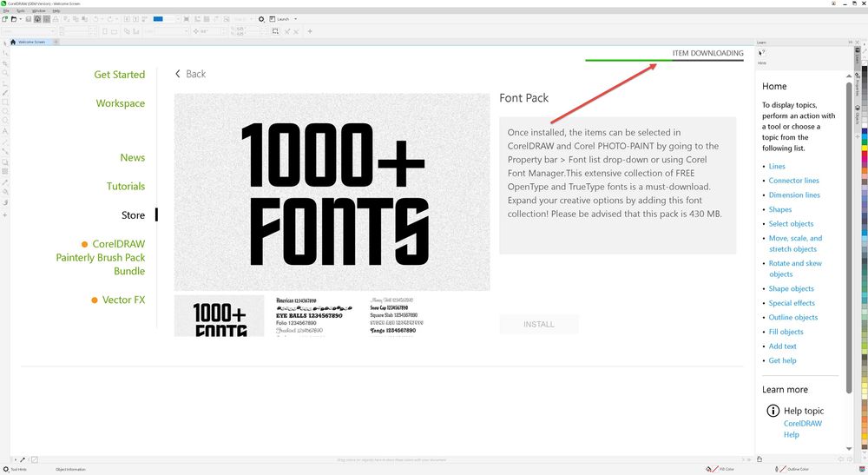Click the Tool Hints gear icon in status bar

6,469
